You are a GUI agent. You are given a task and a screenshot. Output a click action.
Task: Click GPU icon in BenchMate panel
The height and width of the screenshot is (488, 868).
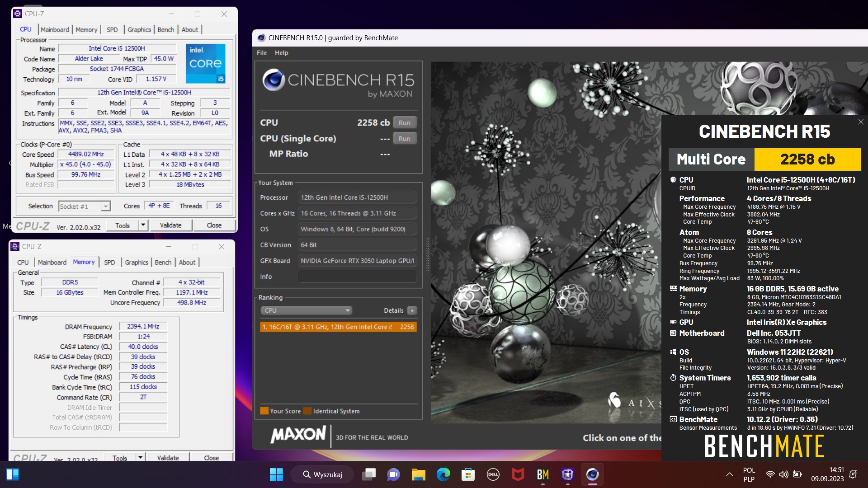(673, 322)
